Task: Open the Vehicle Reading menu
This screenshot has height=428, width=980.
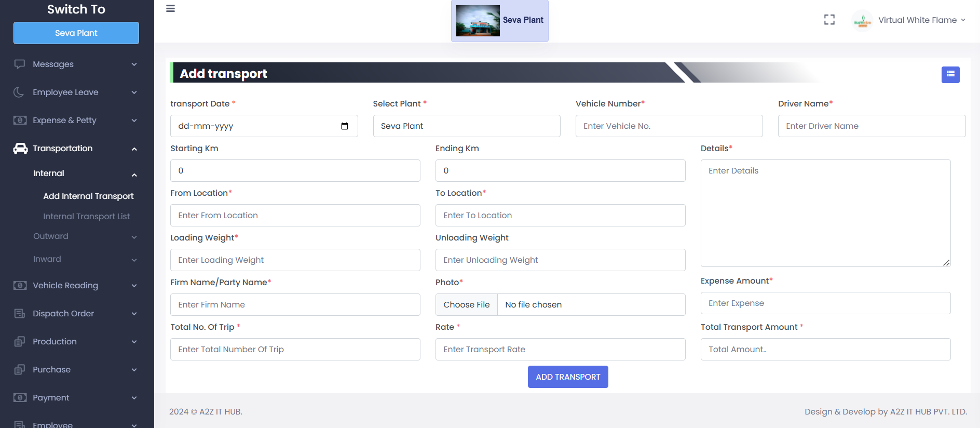Action: tap(65, 286)
